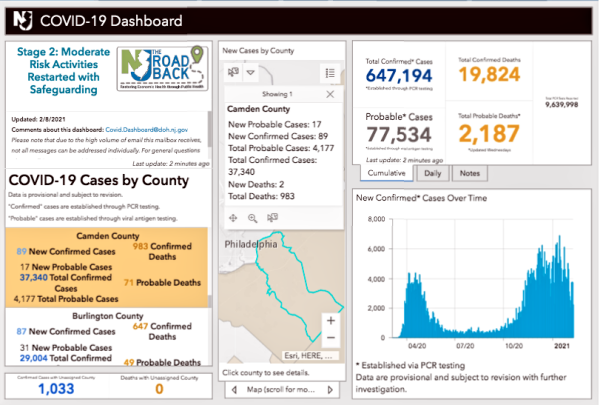The width and height of the screenshot is (600, 405).
Task: Close the Camden County popup
Action: (331, 93)
